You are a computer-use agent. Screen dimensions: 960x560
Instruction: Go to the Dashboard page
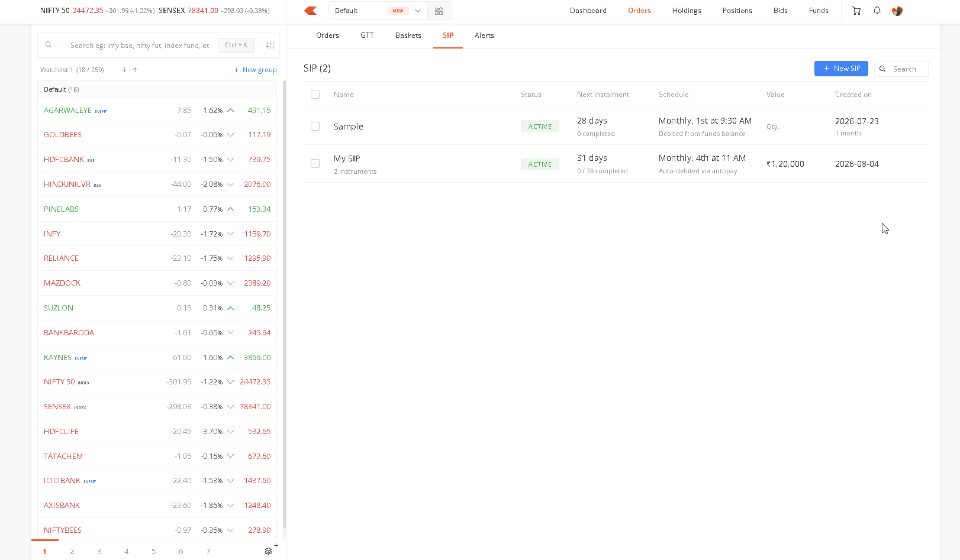pyautogui.click(x=588, y=11)
